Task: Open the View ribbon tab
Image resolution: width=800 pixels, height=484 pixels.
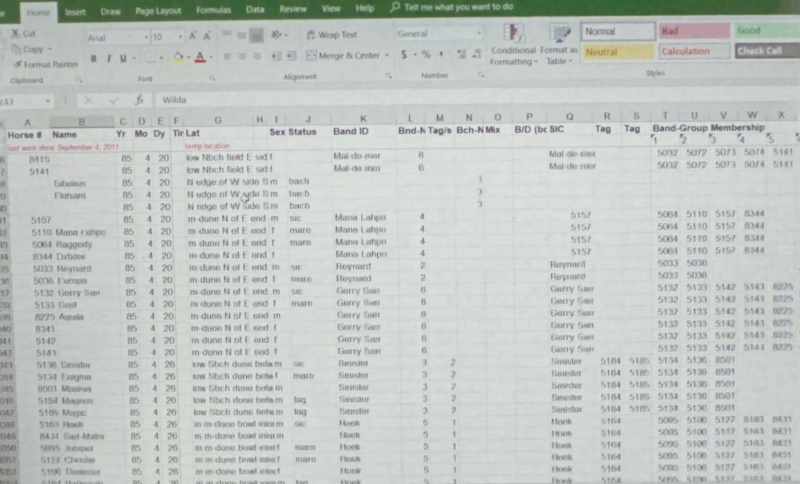Action: click(x=331, y=9)
